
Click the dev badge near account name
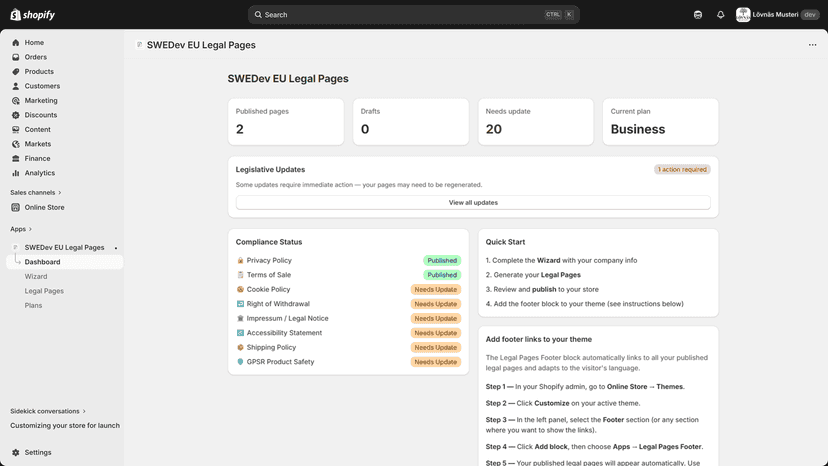pyautogui.click(x=810, y=15)
